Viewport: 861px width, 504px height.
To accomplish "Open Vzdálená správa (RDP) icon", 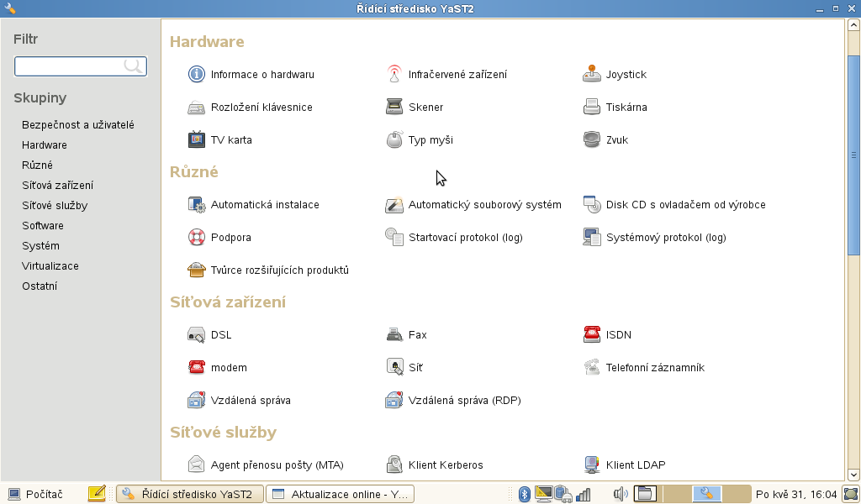I will [394, 401].
